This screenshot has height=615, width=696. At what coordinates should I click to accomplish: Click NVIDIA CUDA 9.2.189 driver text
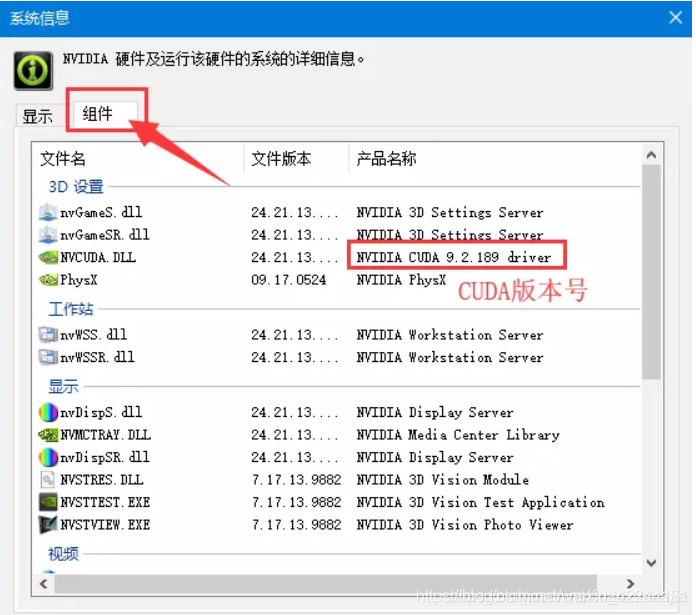454,257
